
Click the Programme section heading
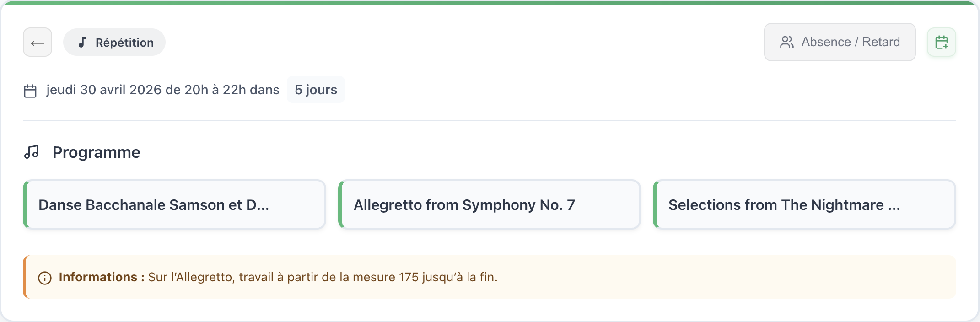(97, 152)
